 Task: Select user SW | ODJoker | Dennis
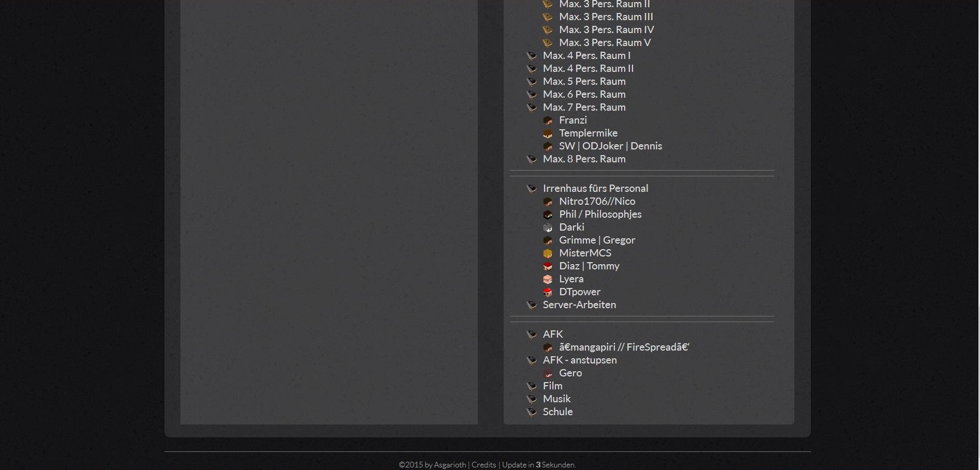(x=610, y=146)
